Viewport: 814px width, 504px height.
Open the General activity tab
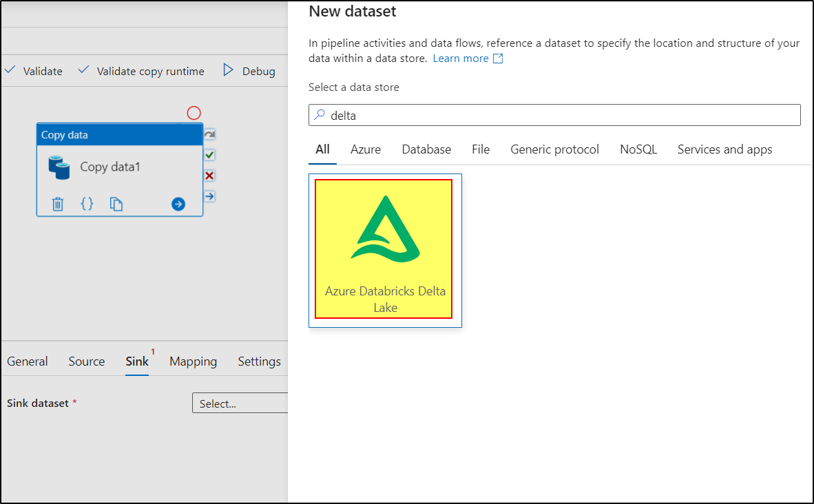28,361
